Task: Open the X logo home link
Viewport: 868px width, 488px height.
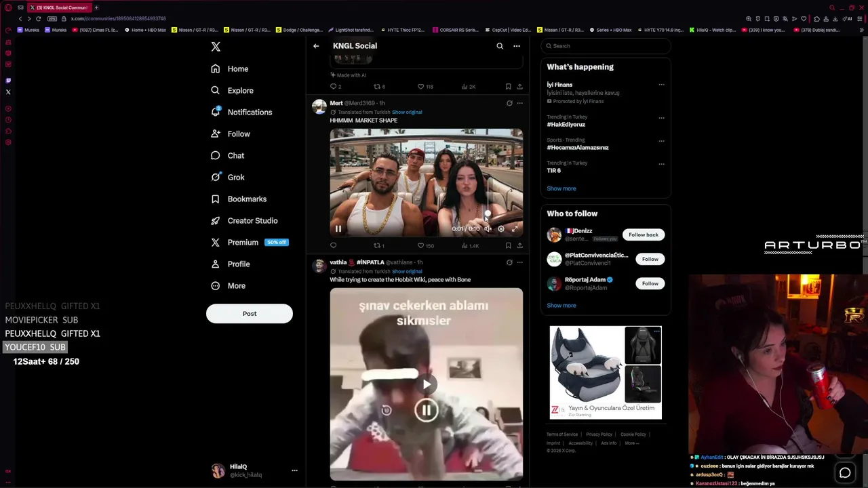Action: point(216,47)
